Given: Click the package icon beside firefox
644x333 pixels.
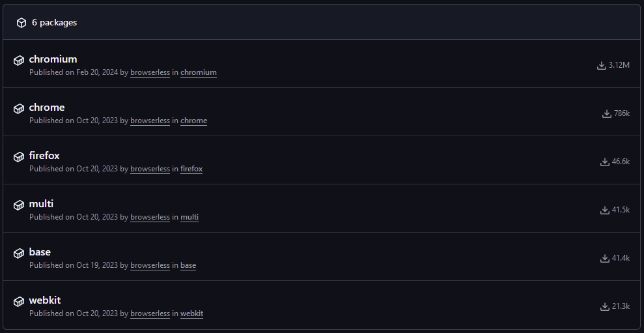Looking at the screenshot, I should click(x=19, y=157).
